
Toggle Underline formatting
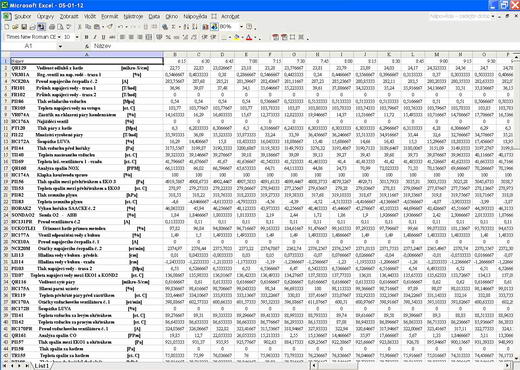tap(103, 37)
